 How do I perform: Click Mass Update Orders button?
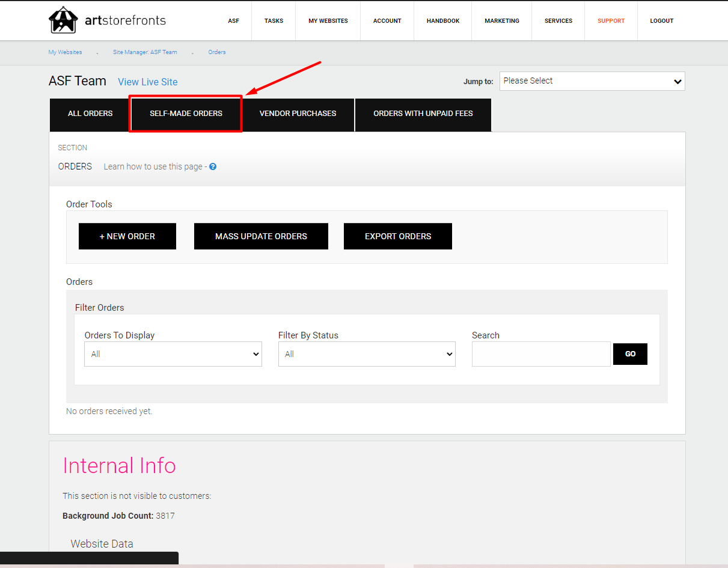261,236
